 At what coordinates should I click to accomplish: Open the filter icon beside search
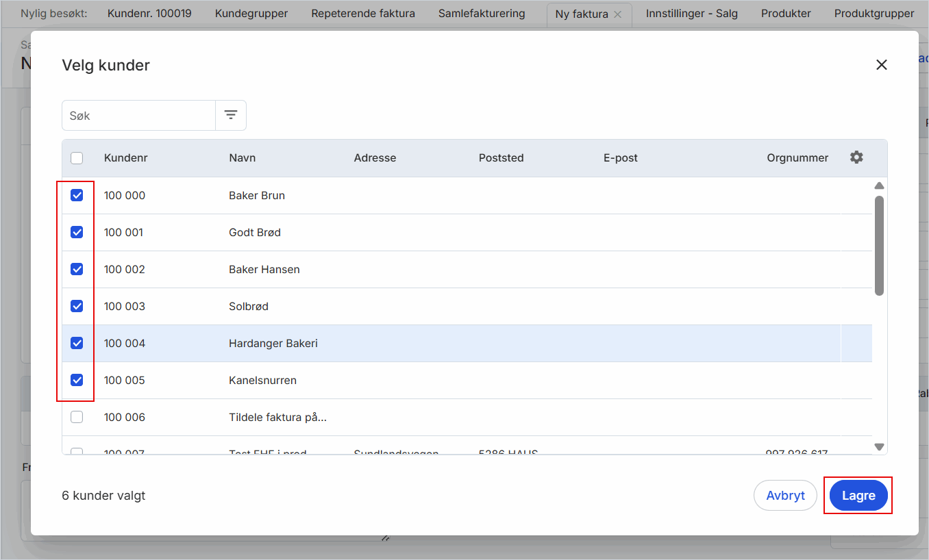(231, 115)
